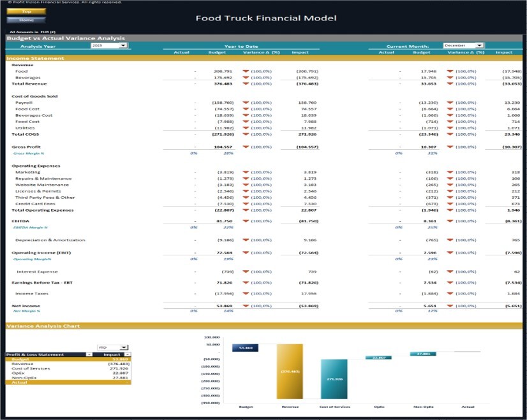
Task: Click the Gross Profit current month variance arrow
Action: point(450,147)
